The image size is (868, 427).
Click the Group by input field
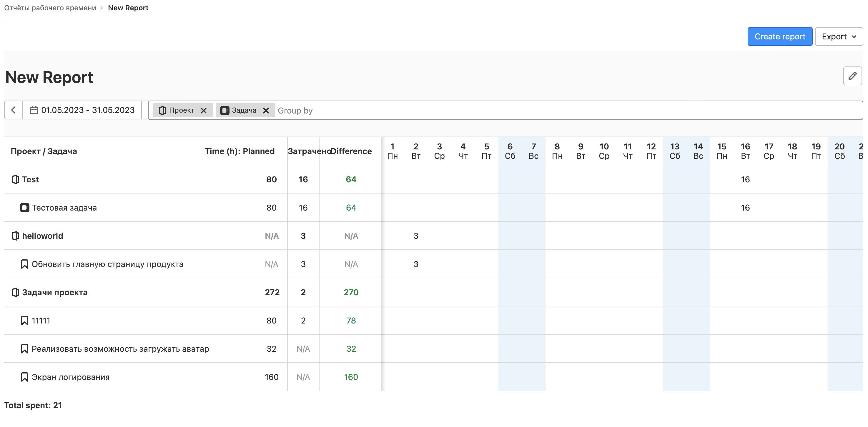539,111
